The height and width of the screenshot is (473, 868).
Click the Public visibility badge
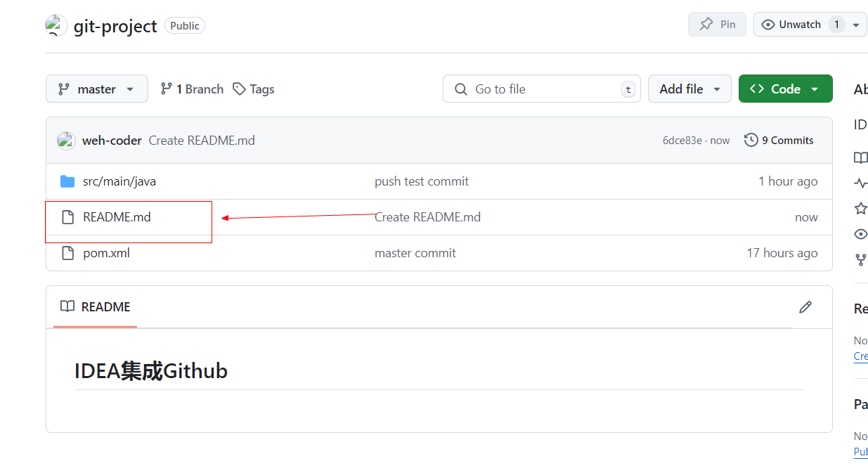[185, 25]
